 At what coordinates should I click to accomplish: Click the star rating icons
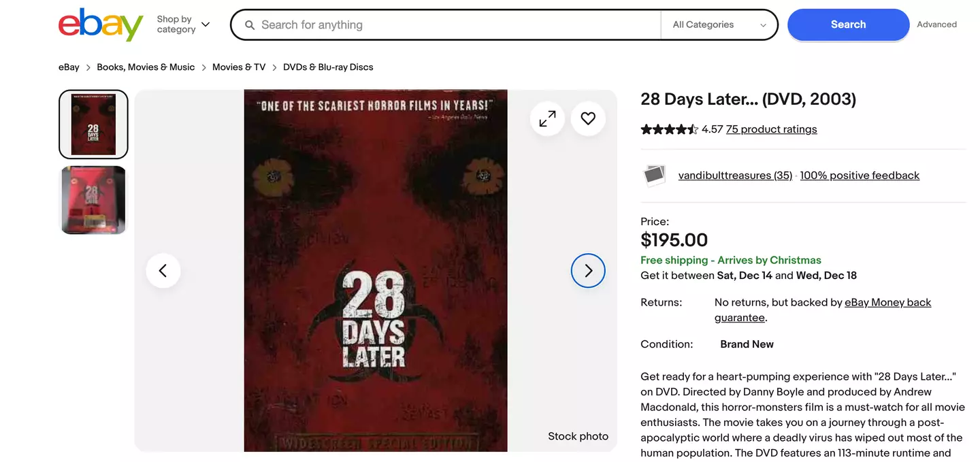pos(669,129)
